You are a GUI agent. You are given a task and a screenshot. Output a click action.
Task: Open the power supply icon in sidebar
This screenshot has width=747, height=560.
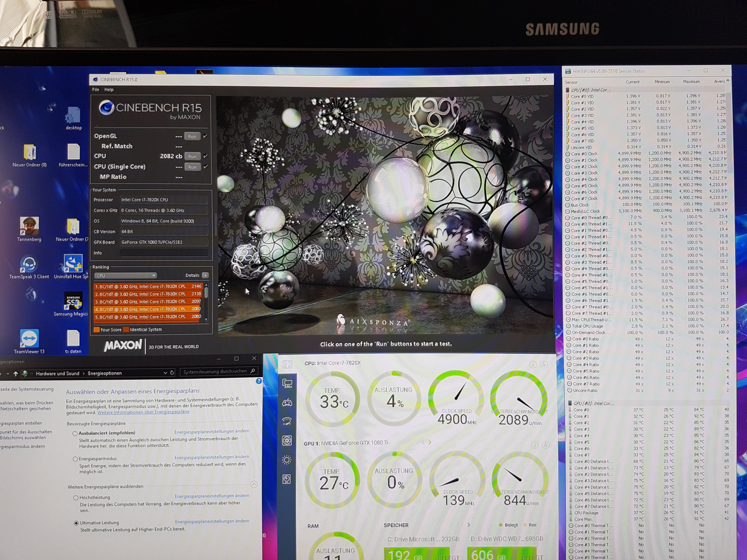pyautogui.click(x=287, y=479)
